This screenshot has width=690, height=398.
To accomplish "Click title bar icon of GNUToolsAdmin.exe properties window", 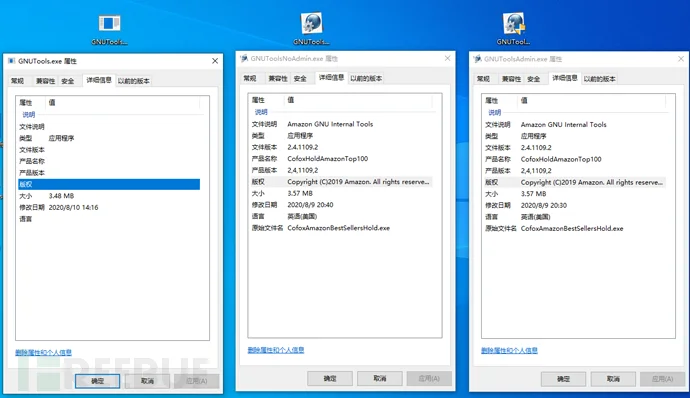I will 477,59.
